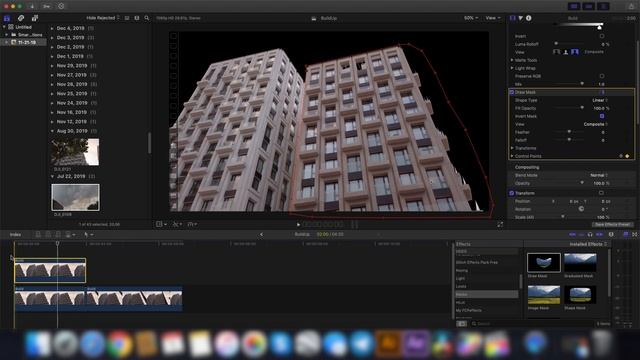Expand the Matte Tools section

pos(512,60)
